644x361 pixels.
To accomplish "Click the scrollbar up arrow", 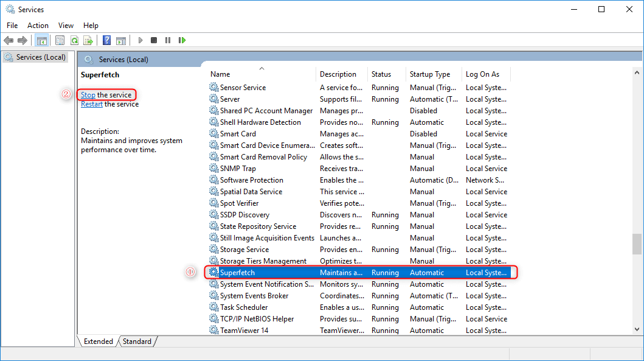I will (x=637, y=73).
